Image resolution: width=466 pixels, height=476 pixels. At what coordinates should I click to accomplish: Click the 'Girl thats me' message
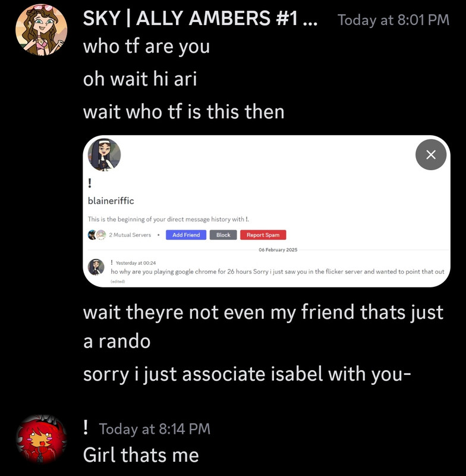141,455
